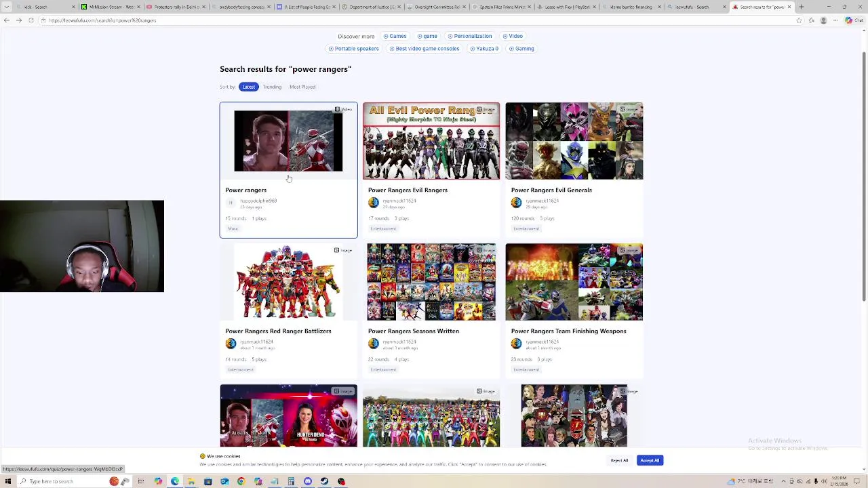
Task: Launch Copilot from the taskbar
Action: 158,481
